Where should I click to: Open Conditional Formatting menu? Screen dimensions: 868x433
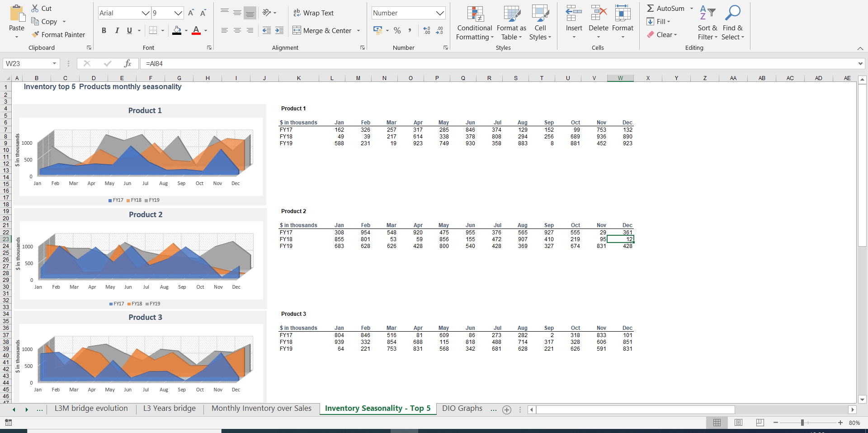475,23
